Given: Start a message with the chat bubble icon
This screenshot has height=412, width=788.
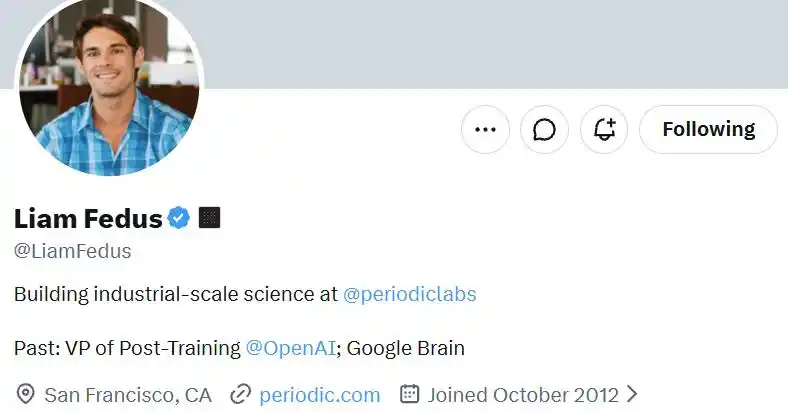Looking at the screenshot, I should click(x=544, y=130).
